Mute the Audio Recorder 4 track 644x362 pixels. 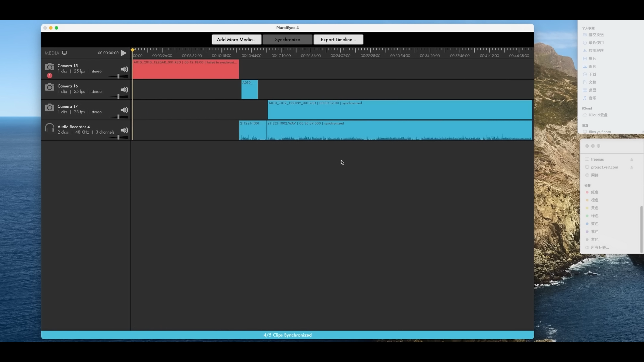pos(124,130)
